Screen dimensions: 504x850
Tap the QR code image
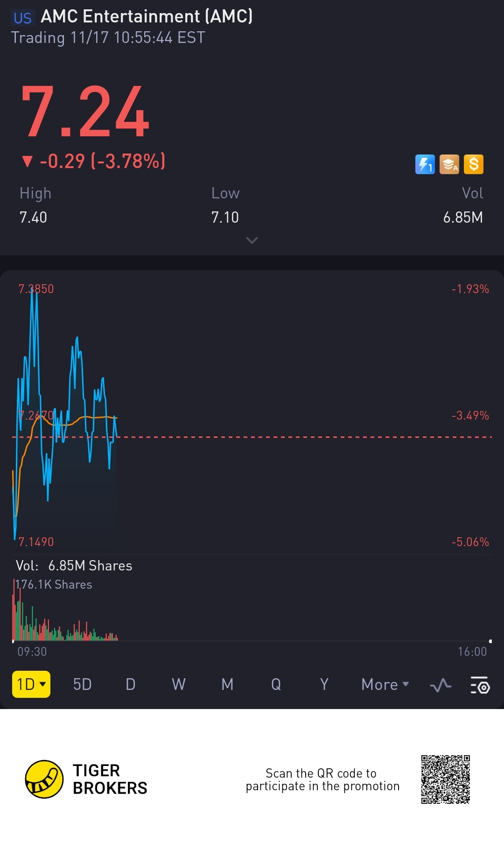tap(445, 779)
